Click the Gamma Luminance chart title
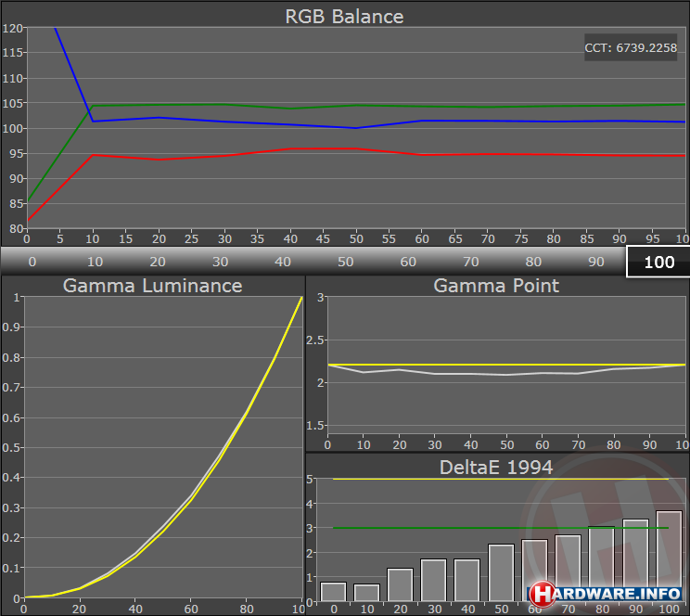Image resolution: width=690 pixels, height=616 pixels. click(x=152, y=286)
